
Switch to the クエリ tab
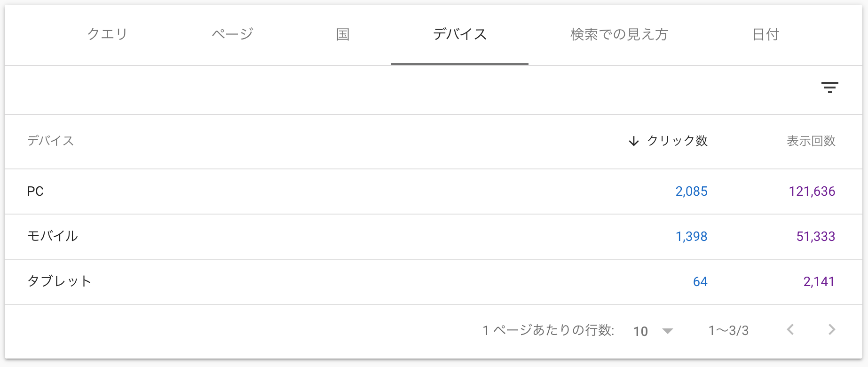click(x=108, y=34)
